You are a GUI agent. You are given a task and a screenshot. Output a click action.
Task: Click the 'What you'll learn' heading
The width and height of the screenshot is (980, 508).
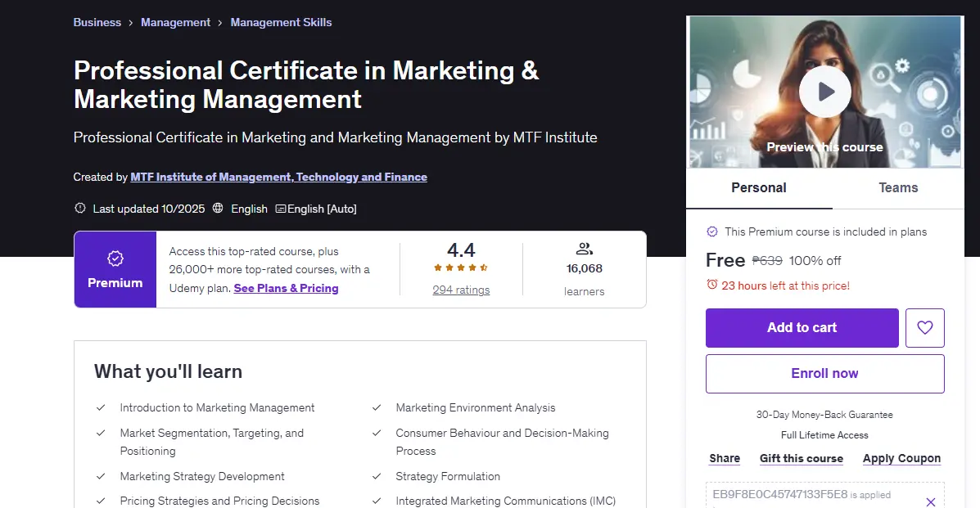point(168,371)
